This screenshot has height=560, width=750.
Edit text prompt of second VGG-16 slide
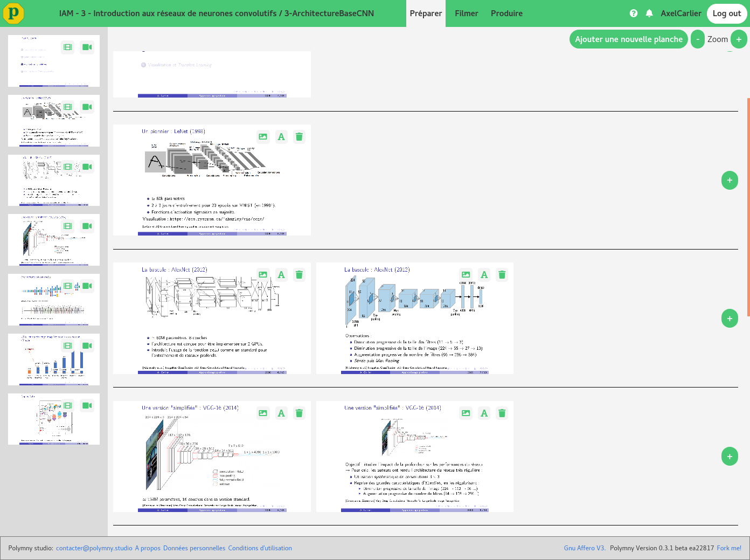pos(484,413)
